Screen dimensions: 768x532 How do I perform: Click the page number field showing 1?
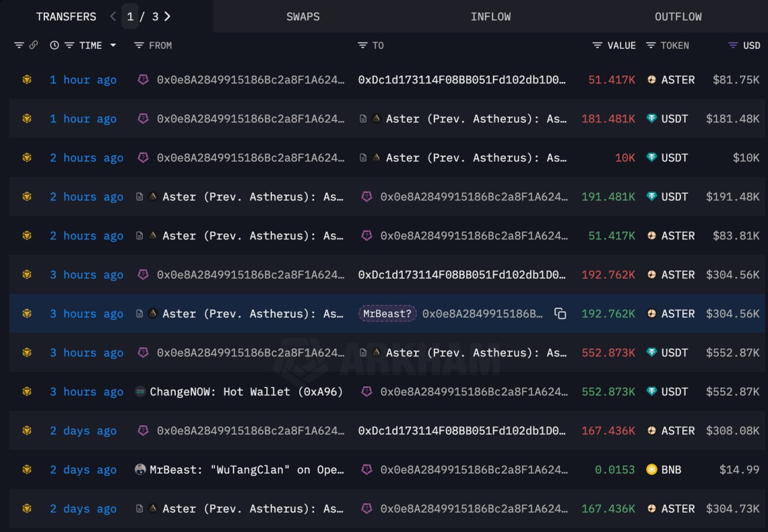[130, 17]
